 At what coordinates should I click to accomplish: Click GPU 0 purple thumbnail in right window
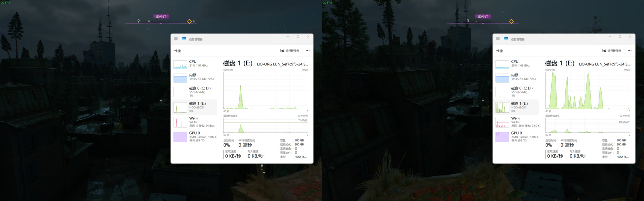[x=502, y=137]
